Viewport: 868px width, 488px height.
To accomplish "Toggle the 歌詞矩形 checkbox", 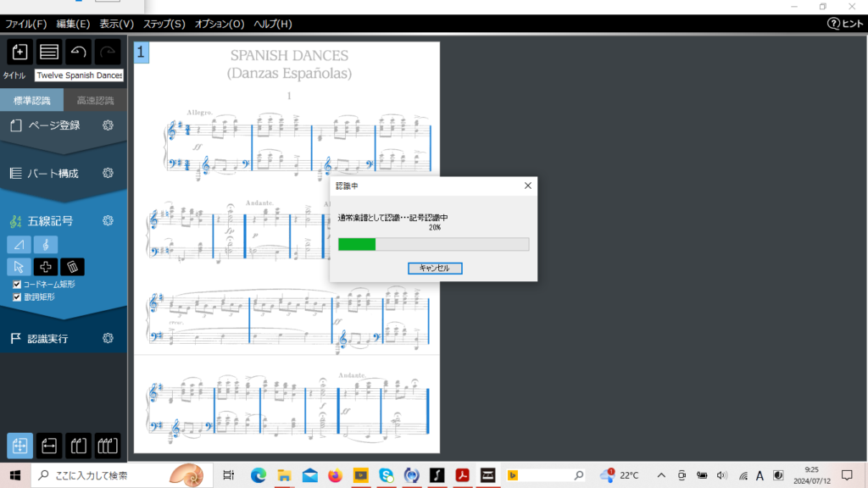I will [x=17, y=297].
